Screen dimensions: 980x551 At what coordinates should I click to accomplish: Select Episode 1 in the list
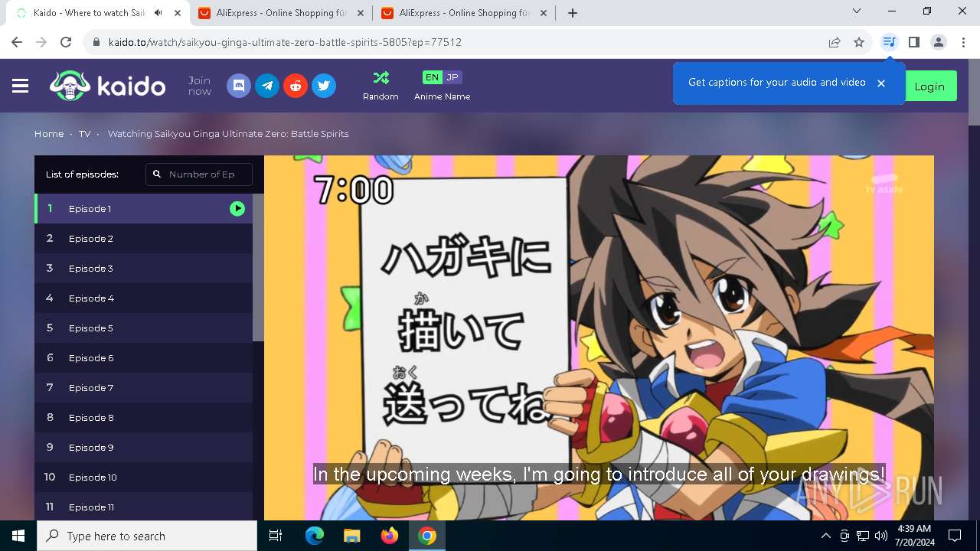[143, 208]
